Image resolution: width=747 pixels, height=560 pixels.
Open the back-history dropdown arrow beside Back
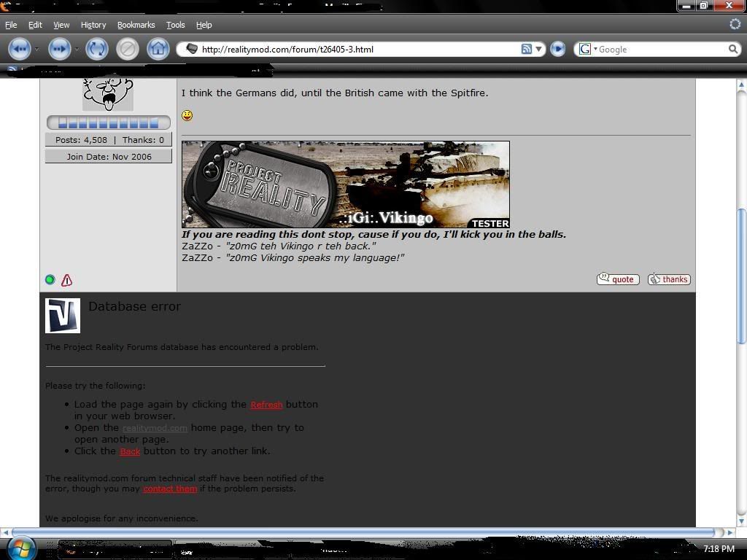click(36, 49)
